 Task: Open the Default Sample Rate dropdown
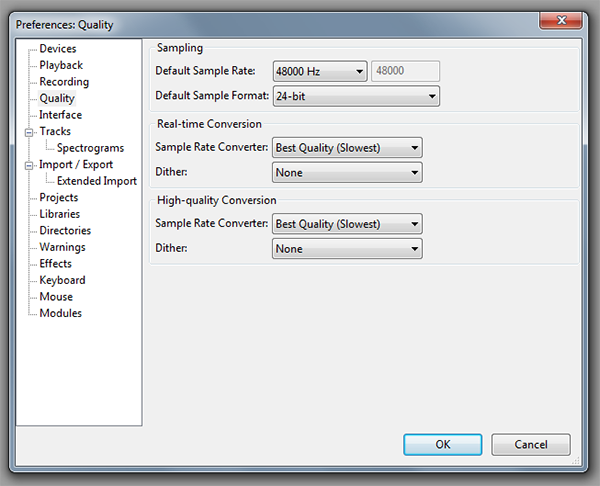(x=319, y=71)
